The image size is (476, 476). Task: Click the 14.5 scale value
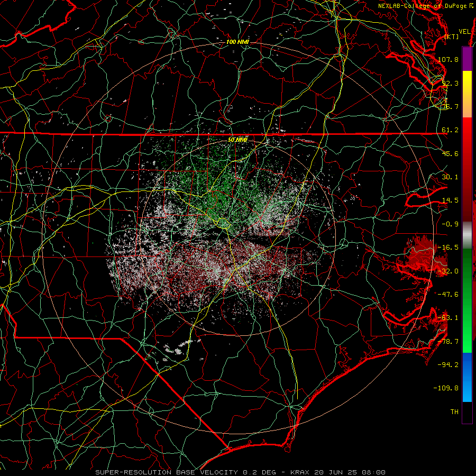[x=450, y=200]
